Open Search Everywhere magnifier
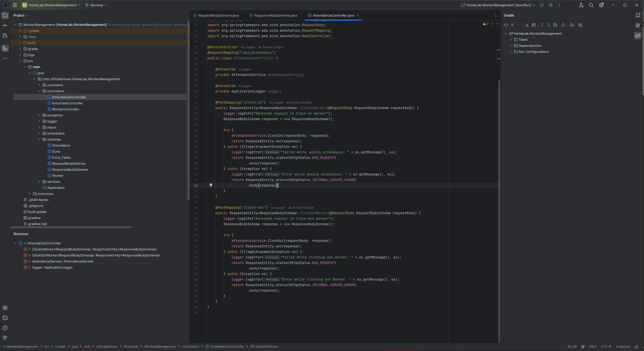This screenshot has width=644, height=351. 591,5
